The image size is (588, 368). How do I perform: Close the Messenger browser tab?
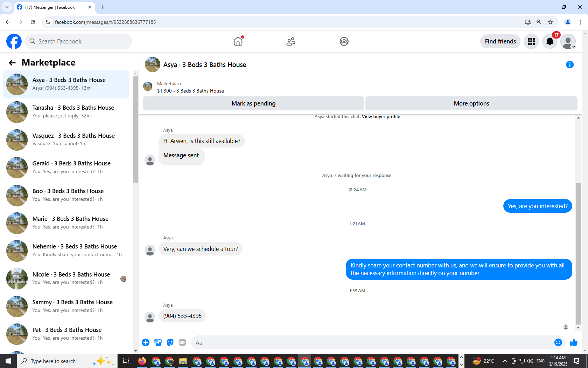(x=90, y=7)
